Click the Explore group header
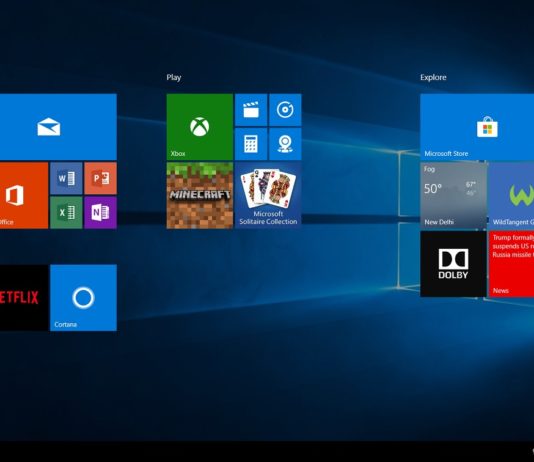This screenshot has width=534, height=462. coord(433,78)
